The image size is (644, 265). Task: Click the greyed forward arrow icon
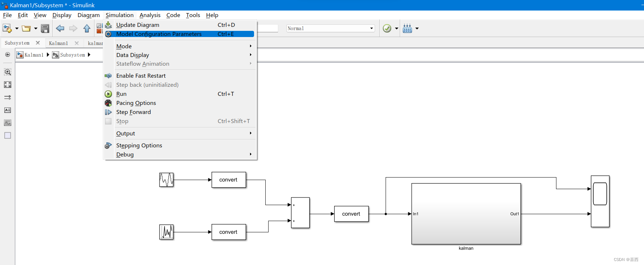73,28
